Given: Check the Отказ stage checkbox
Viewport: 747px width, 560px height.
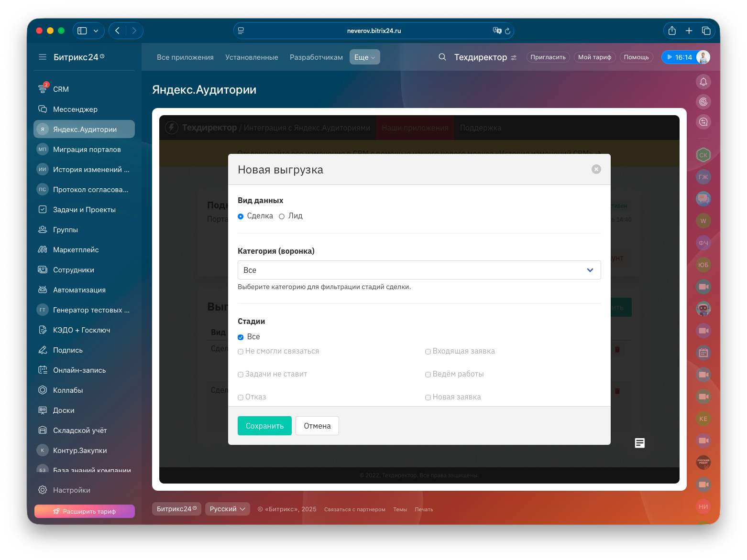Looking at the screenshot, I should [x=241, y=398].
